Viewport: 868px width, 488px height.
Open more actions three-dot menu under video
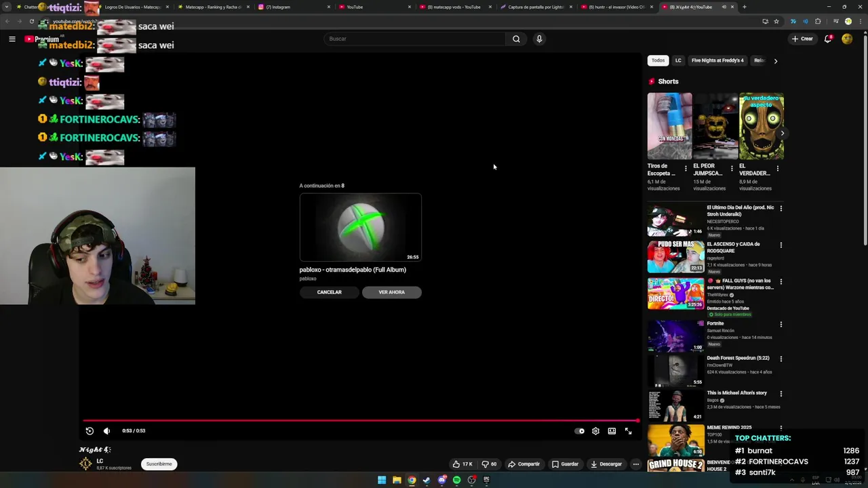[x=635, y=464]
